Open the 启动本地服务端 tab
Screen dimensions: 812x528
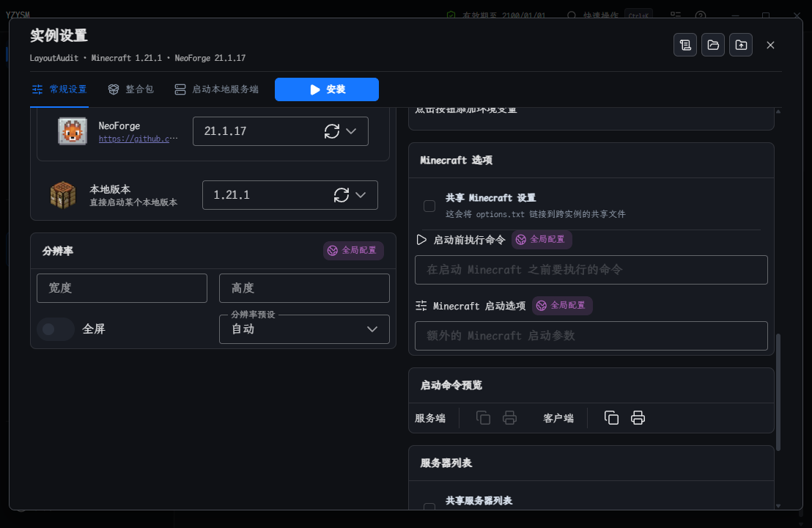[216, 89]
